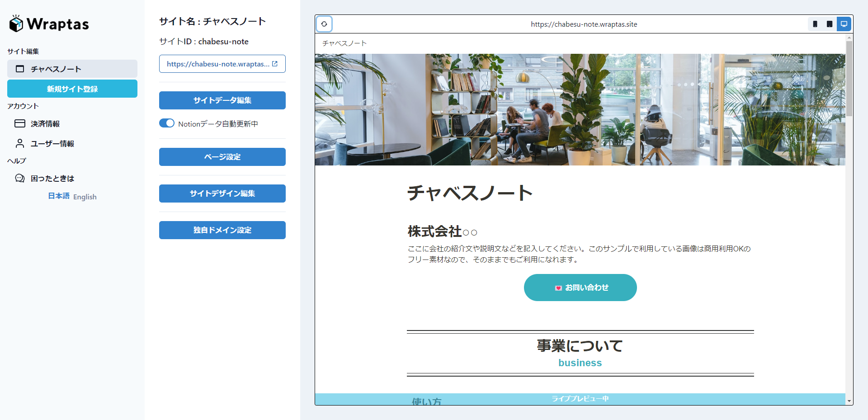
Task: Click the preview scrollbar up arrow
Action: tap(849, 37)
